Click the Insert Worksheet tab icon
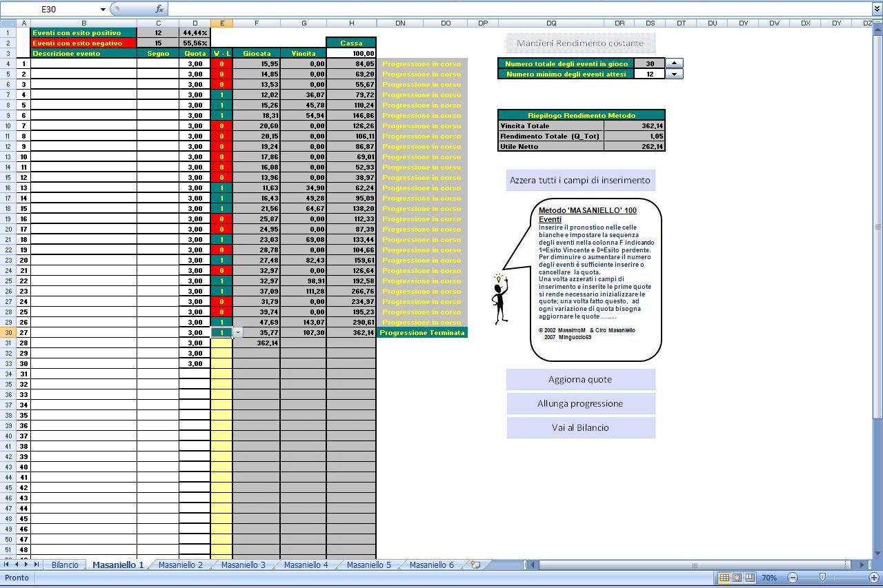Image resolution: width=883 pixels, height=588 pixels. 475,565
